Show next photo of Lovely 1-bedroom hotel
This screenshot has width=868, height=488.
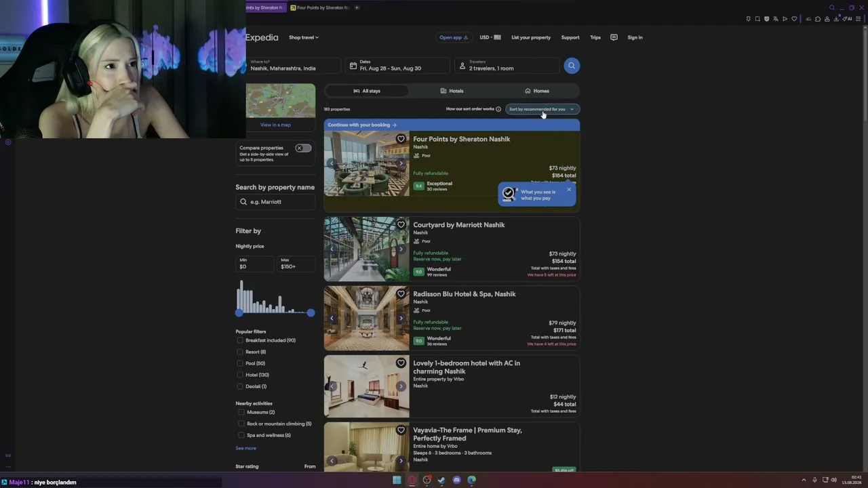click(x=401, y=386)
